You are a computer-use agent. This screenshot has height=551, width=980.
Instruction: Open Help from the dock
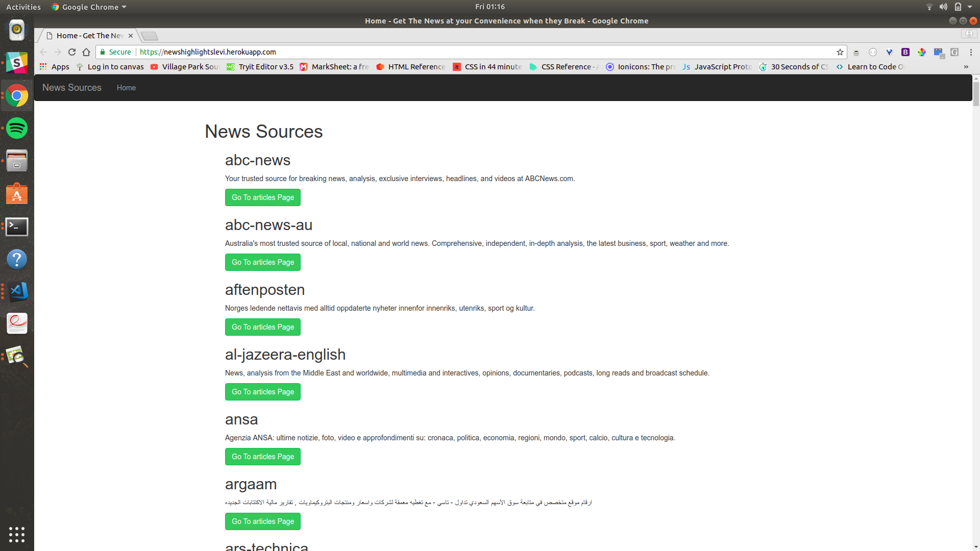coord(17,259)
